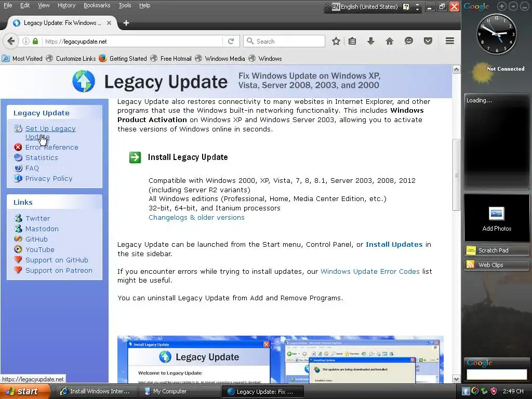Go back with the browser back arrow

click(11, 42)
